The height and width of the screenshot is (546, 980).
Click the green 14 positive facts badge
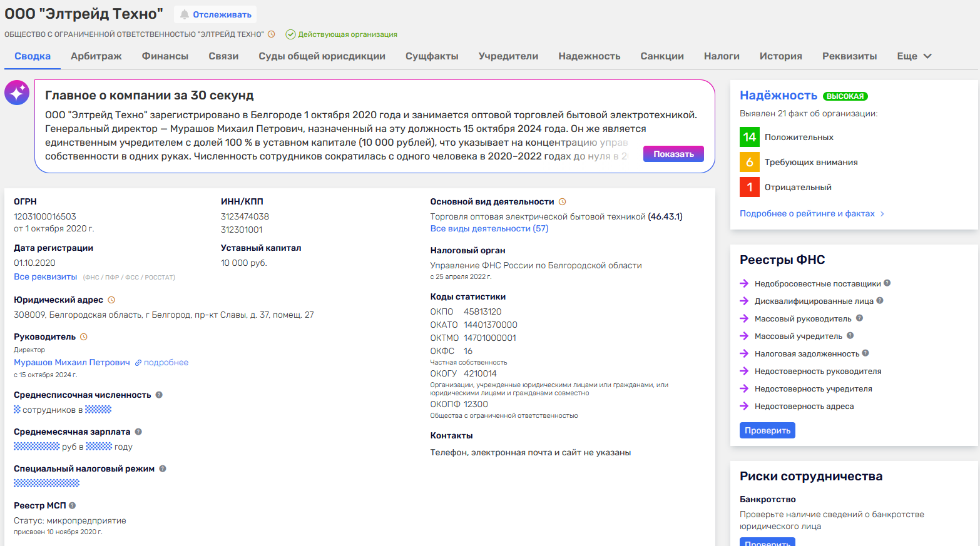tap(750, 137)
